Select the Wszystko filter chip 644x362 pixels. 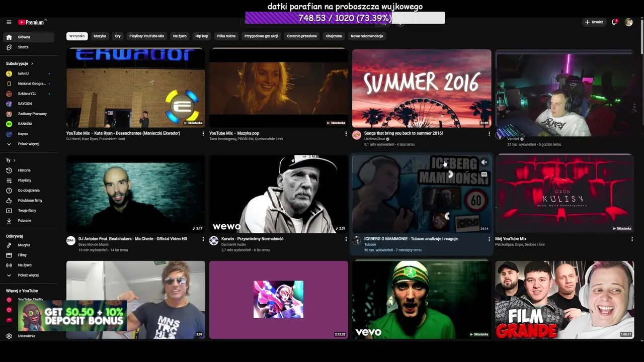[x=77, y=36]
